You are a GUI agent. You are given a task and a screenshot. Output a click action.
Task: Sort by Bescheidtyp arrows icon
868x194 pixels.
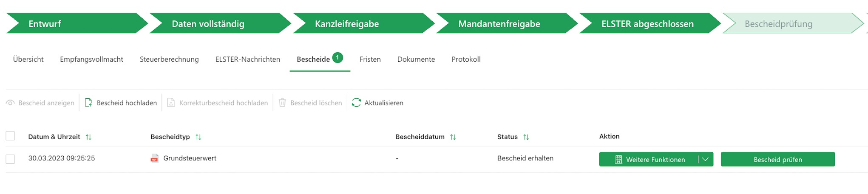pyautogui.click(x=198, y=137)
